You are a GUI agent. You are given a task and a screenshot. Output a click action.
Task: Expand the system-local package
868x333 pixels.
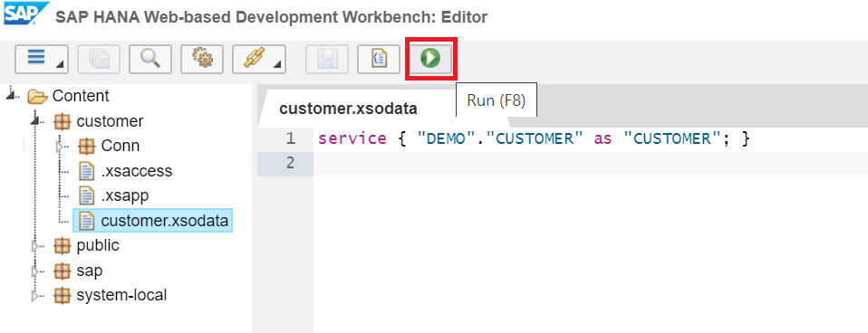(x=36, y=295)
